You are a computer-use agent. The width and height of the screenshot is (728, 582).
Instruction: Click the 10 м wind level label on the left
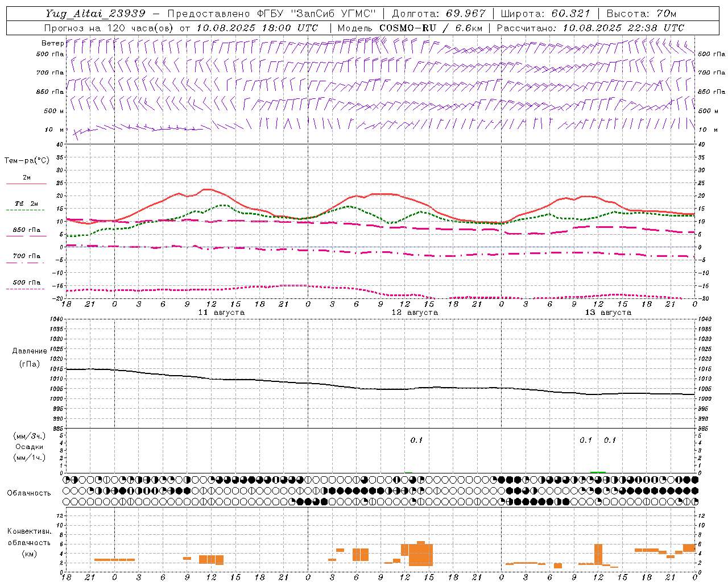[55, 130]
